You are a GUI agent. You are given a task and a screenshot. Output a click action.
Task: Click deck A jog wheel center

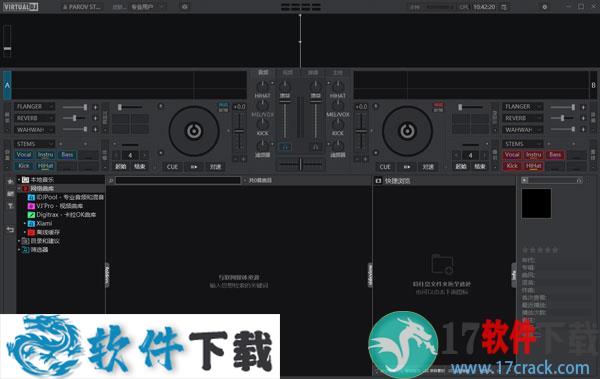click(x=194, y=131)
